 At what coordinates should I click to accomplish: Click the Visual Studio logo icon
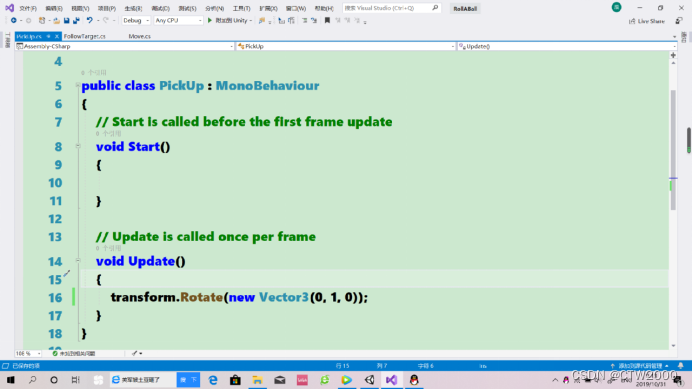9,8
